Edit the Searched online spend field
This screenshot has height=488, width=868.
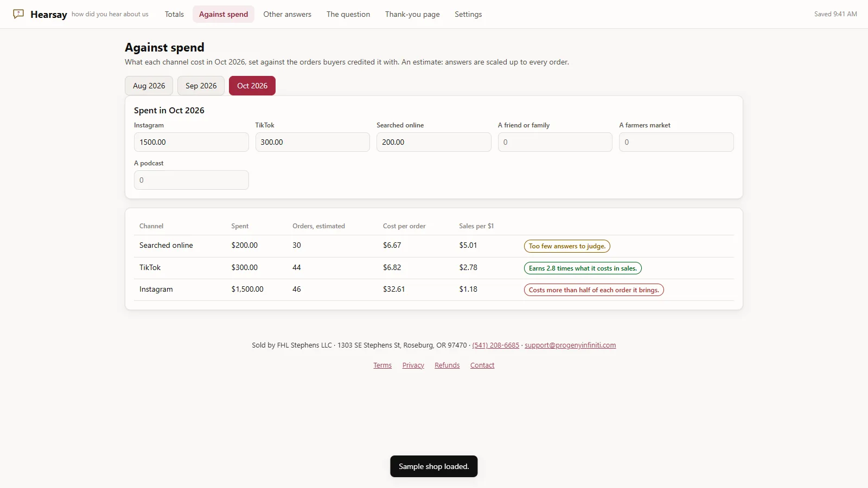point(434,142)
